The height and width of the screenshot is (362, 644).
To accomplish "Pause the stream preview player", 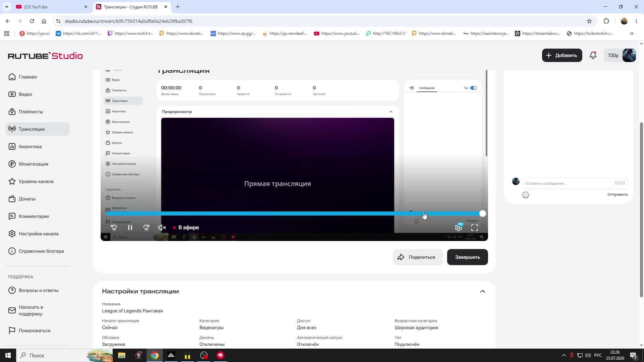I will pyautogui.click(x=130, y=228).
